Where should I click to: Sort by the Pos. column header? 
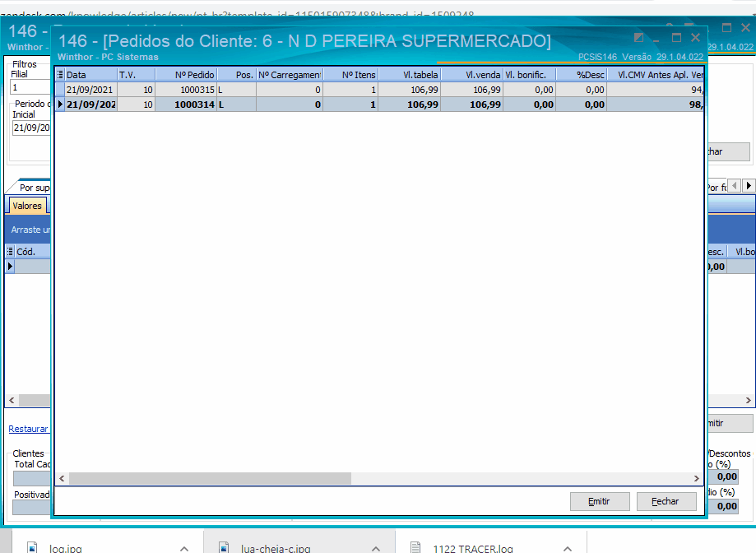pyautogui.click(x=237, y=75)
